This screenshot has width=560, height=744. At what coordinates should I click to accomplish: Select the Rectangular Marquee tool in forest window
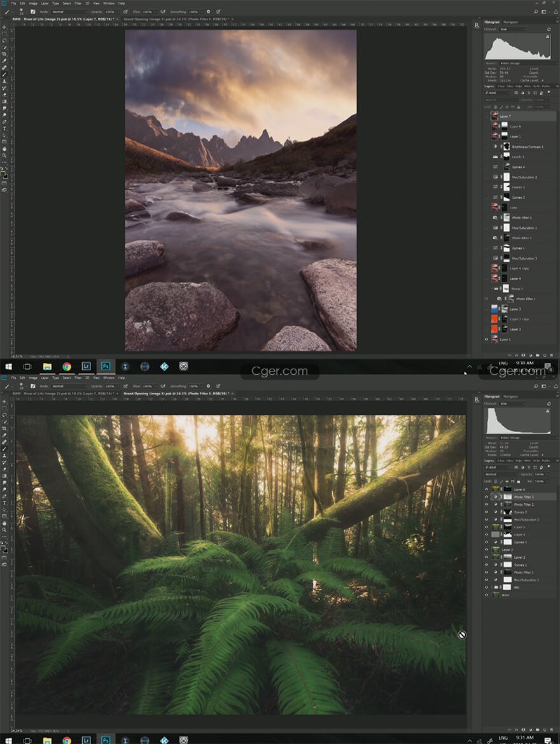4,409
